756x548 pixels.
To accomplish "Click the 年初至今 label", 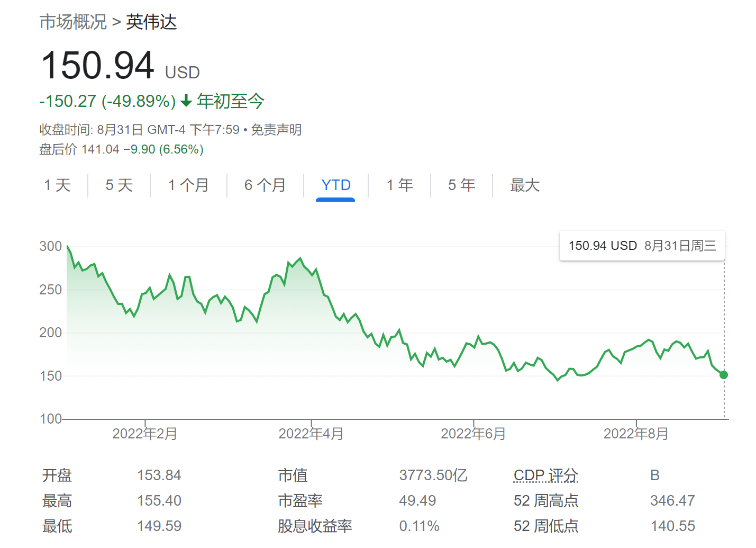I will pyautogui.click(x=231, y=101).
